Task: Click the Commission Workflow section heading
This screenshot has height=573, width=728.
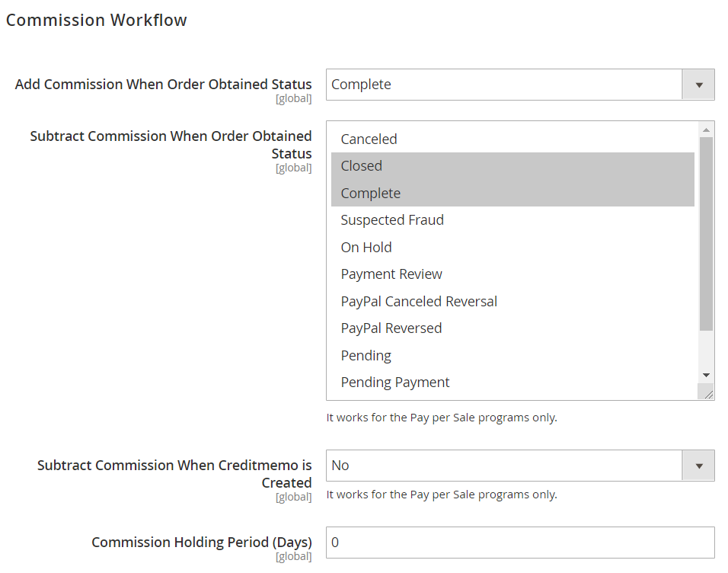Action: (x=96, y=20)
